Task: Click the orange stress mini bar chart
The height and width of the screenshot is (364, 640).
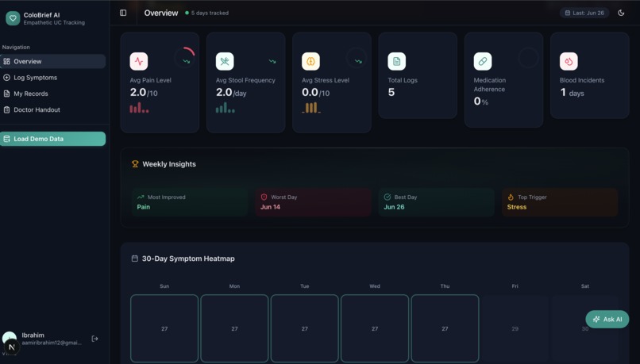Action: pos(311,108)
